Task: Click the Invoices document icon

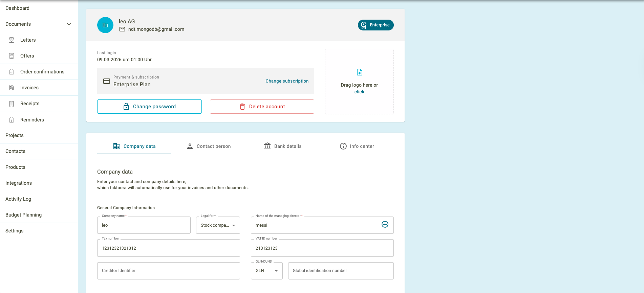Action: click(12, 88)
